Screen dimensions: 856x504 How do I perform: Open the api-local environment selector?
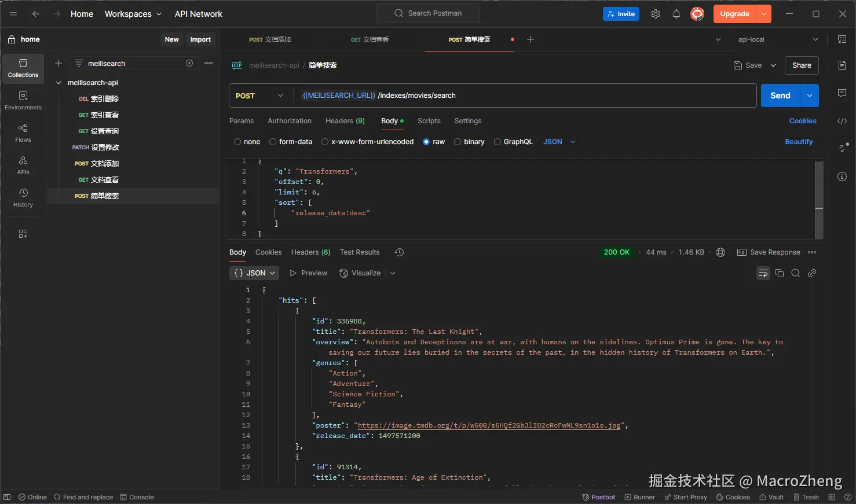(x=777, y=39)
